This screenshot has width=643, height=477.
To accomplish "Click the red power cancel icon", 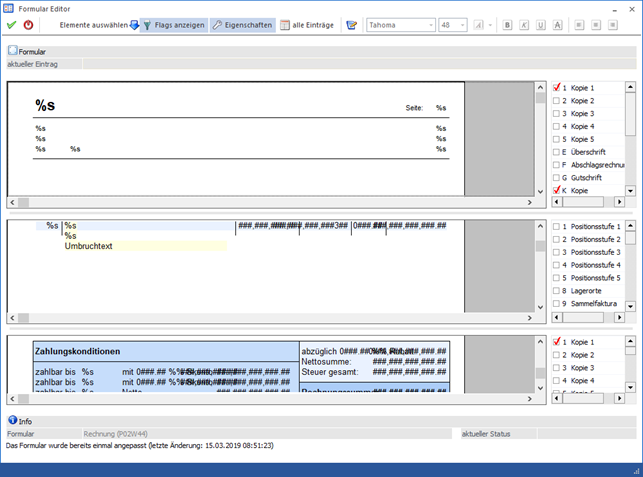I will (28, 25).
